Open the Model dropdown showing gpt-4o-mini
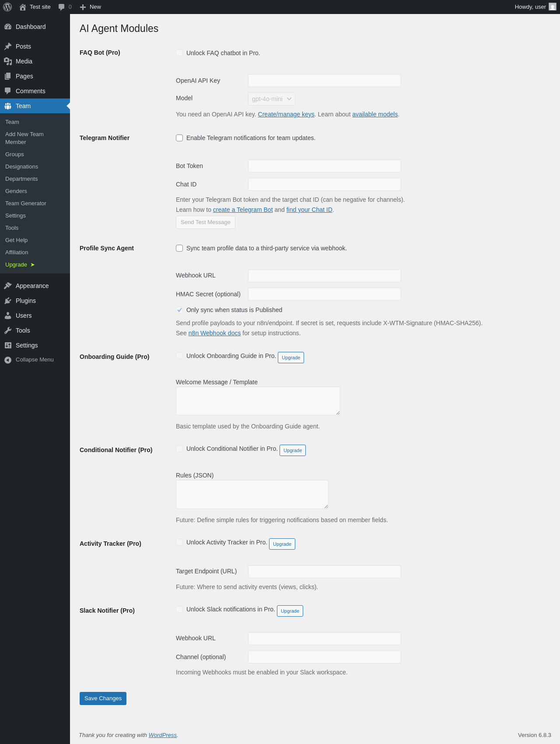 (271, 99)
